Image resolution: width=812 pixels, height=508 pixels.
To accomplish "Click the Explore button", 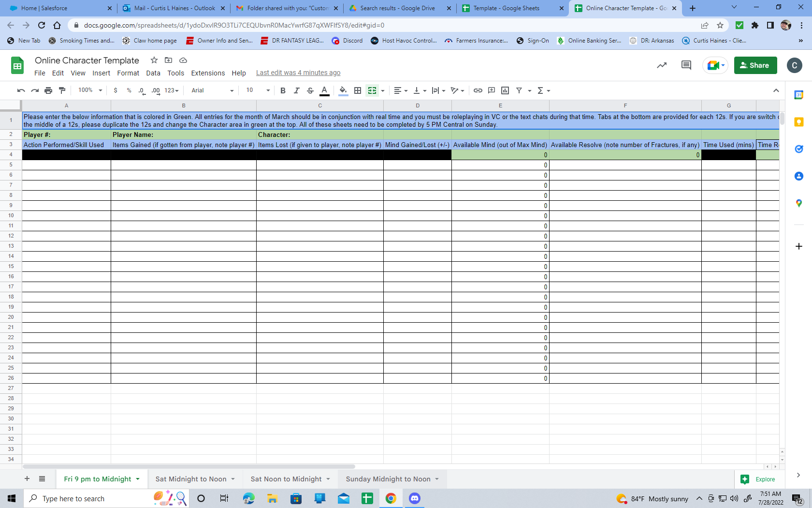I will [758, 479].
